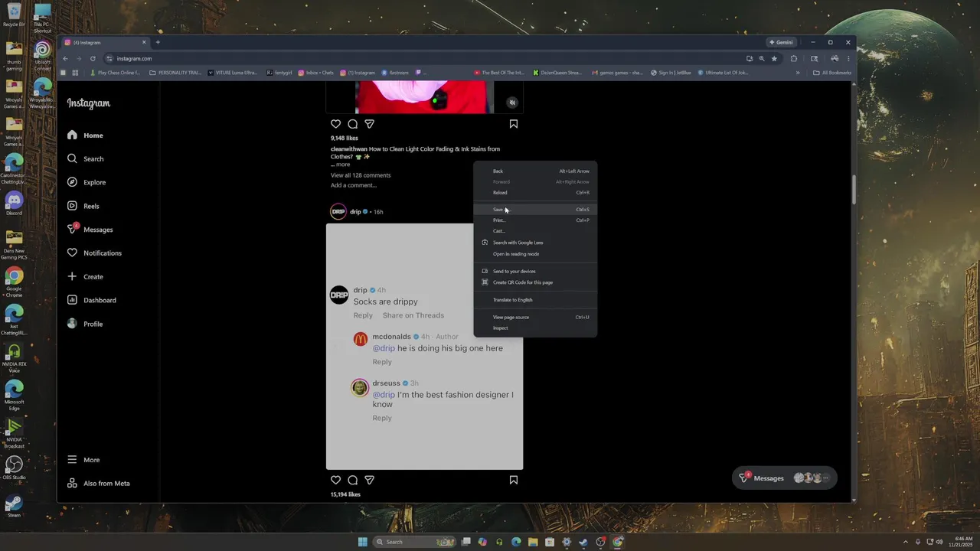The image size is (980, 551).
Task: Choose Reload in context menu
Action: (x=535, y=193)
